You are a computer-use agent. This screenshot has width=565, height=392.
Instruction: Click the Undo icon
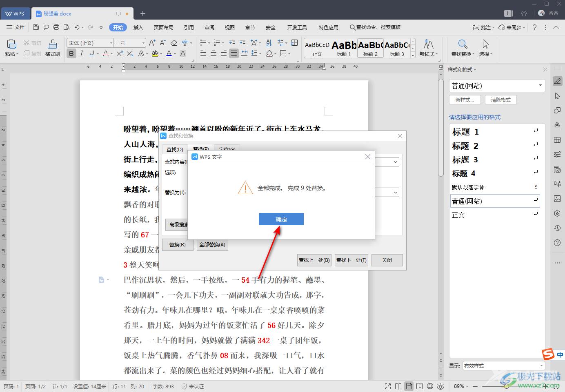pyautogui.click(x=77, y=27)
